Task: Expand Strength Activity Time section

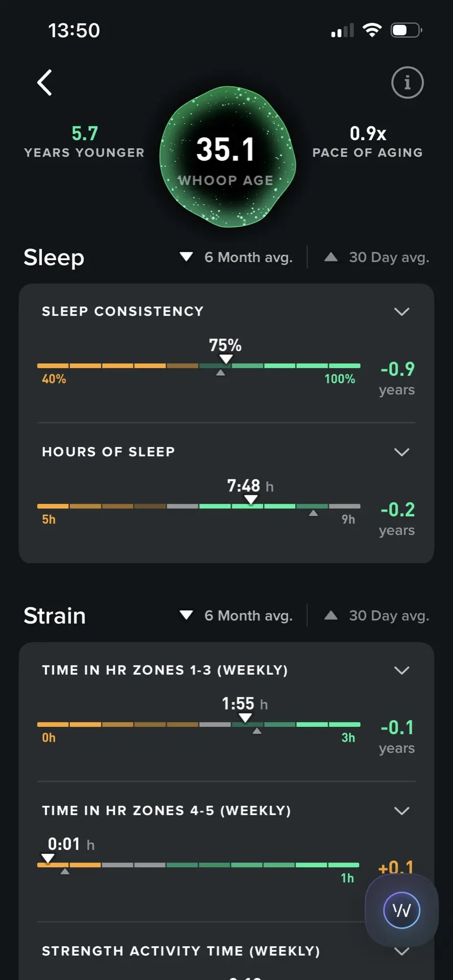Action: point(402,951)
